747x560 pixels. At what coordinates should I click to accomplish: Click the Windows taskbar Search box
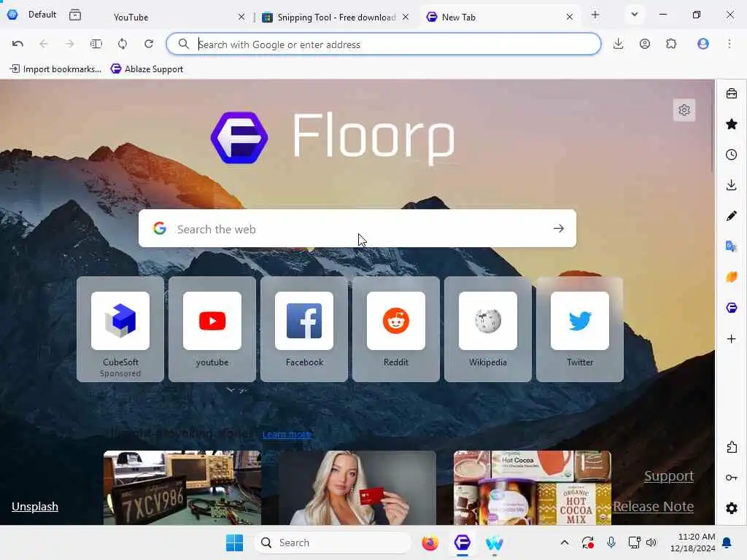tap(333, 542)
